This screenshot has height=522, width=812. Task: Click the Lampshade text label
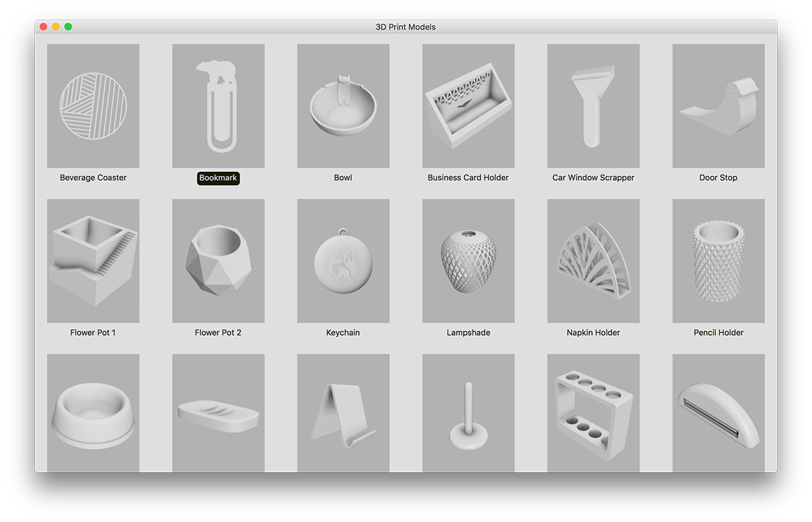pyautogui.click(x=468, y=332)
